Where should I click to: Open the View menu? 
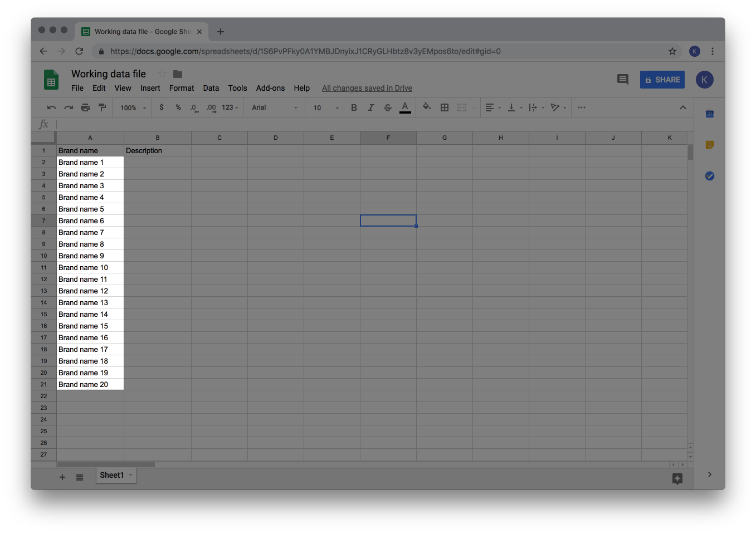click(123, 88)
